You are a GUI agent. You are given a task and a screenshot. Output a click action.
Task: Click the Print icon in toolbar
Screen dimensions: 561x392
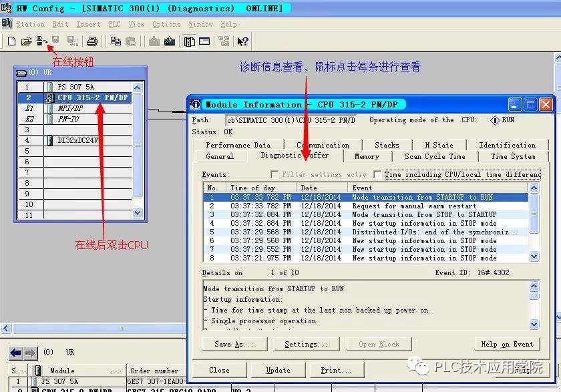pyautogui.click(x=92, y=41)
